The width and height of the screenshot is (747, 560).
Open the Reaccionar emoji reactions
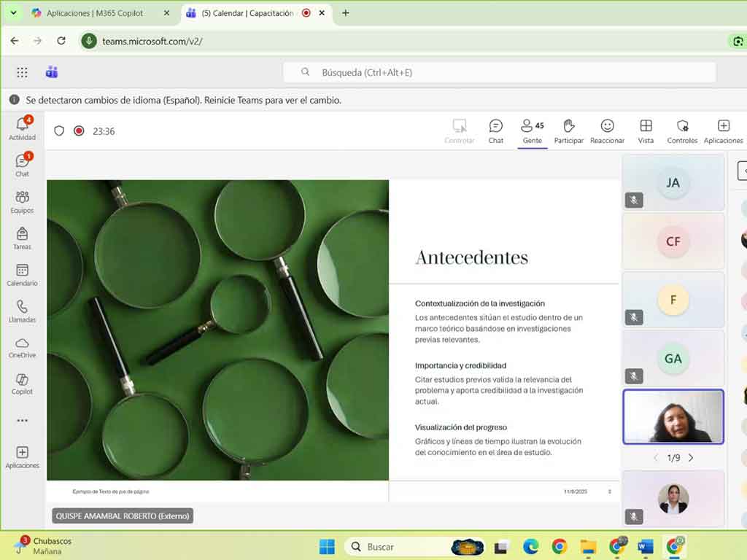(607, 131)
